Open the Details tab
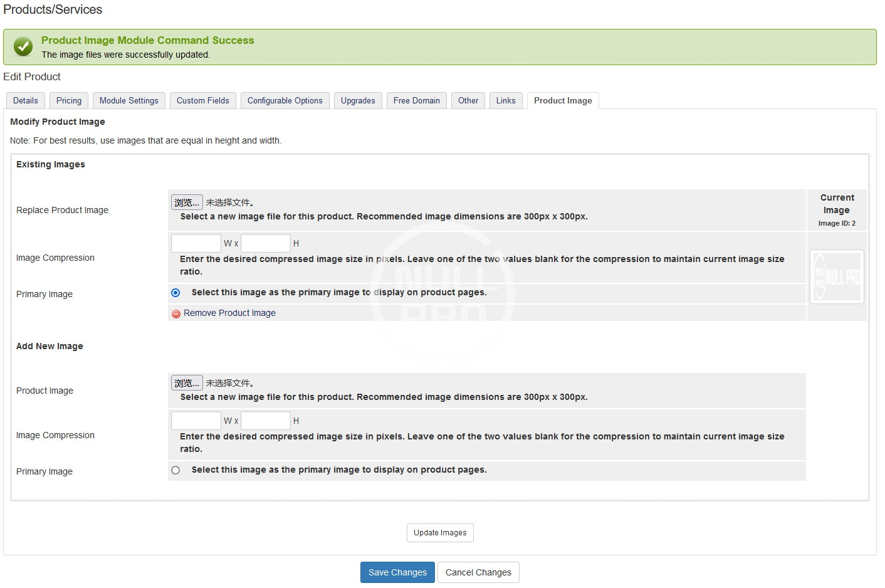The height and width of the screenshot is (588, 885). (x=26, y=101)
